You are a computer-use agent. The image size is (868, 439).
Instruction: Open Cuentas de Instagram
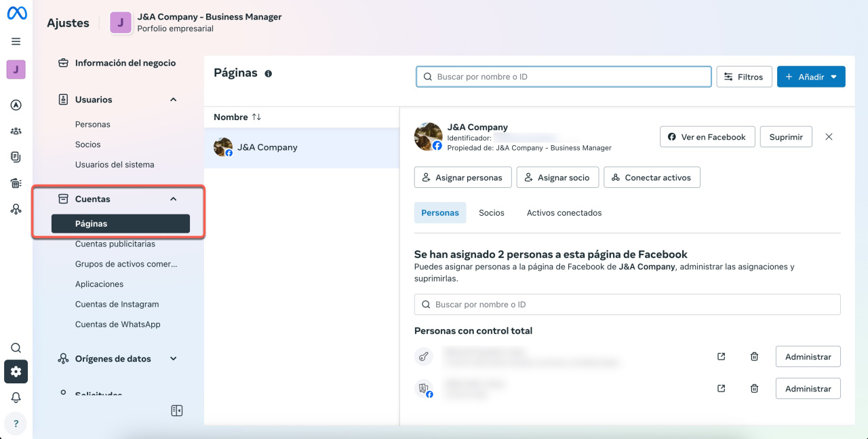[x=117, y=304]
